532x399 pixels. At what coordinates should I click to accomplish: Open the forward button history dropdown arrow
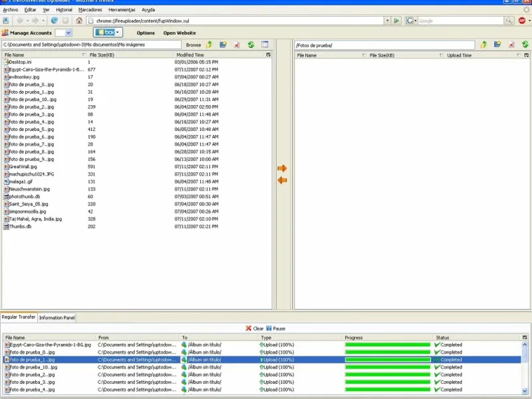click(x=43, y=21)
